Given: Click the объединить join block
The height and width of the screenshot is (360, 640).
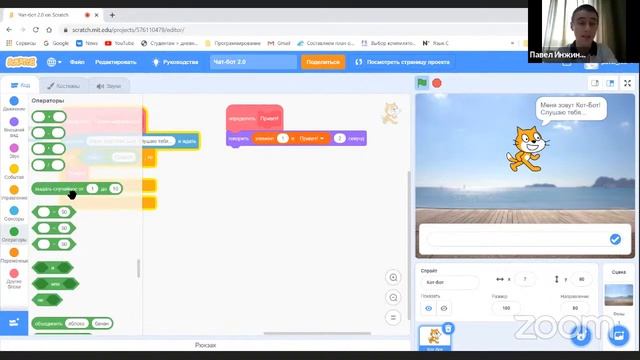Looking at the screenshot, I should point(72,323).
